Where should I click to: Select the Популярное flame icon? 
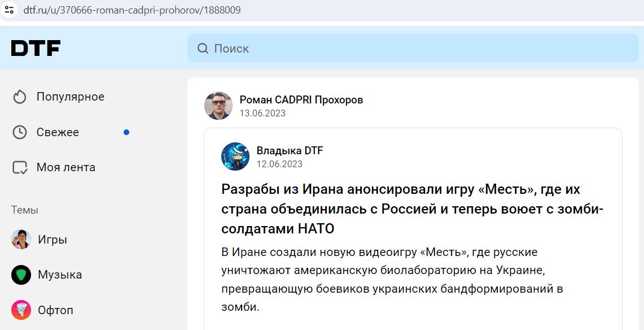[x=20, y=96]
